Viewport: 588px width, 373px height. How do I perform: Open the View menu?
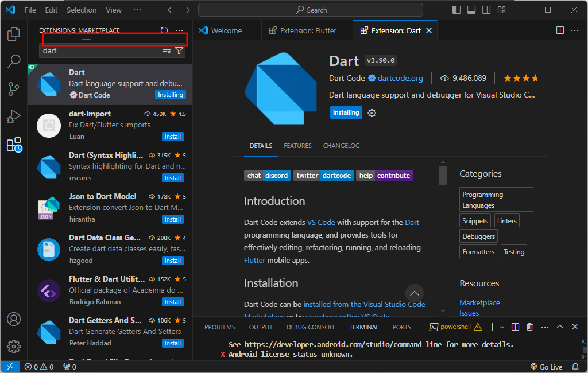(114, 10)
